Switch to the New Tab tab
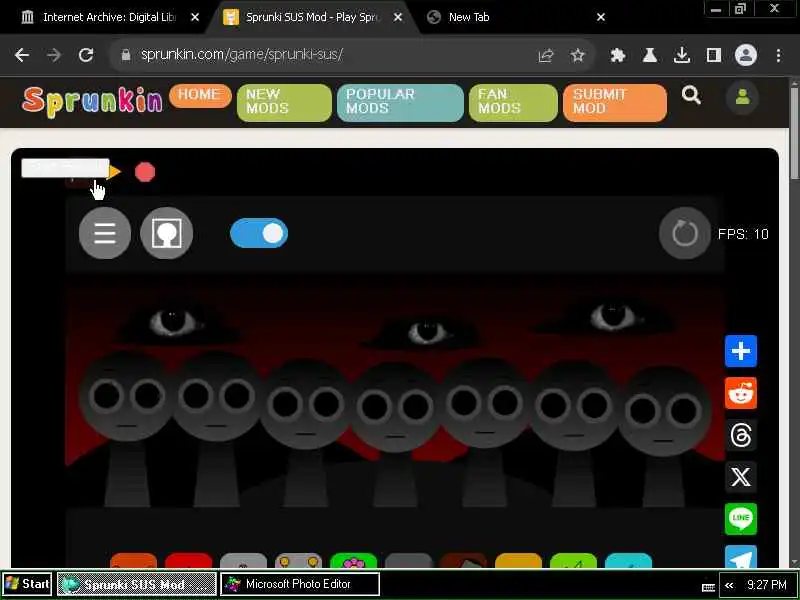 click(x=510, y=17)
